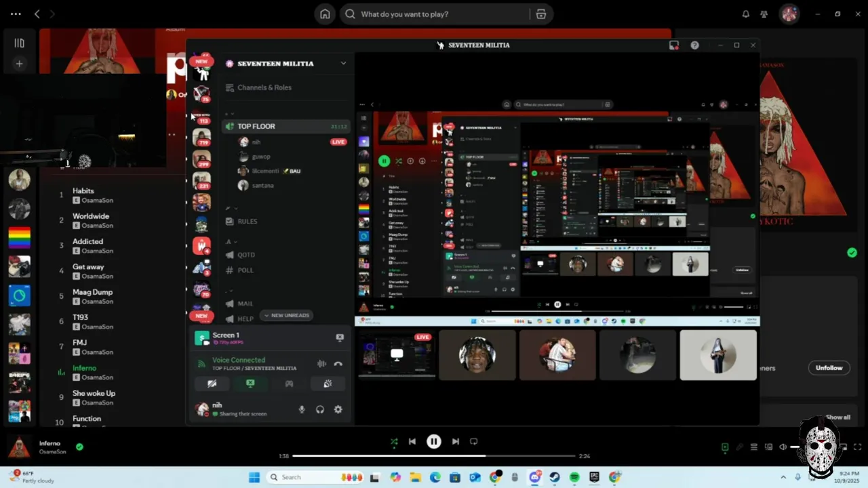Select user santana in voice channel
The width and height of the screenshot is (868, 488).
(x=262, y=185)
